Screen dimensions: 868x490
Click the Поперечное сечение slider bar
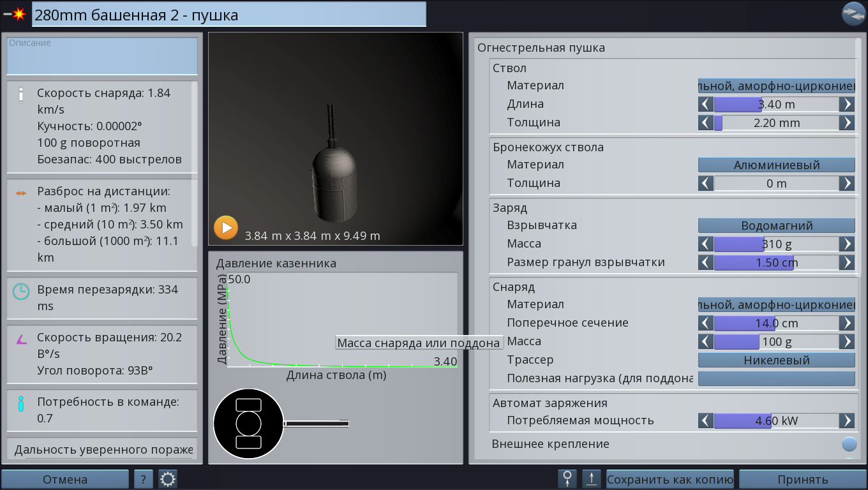[776, 323]
